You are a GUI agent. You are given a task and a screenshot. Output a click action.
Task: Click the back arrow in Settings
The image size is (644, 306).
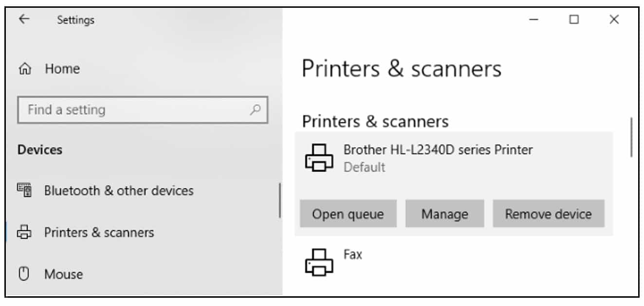click(24, 19)
